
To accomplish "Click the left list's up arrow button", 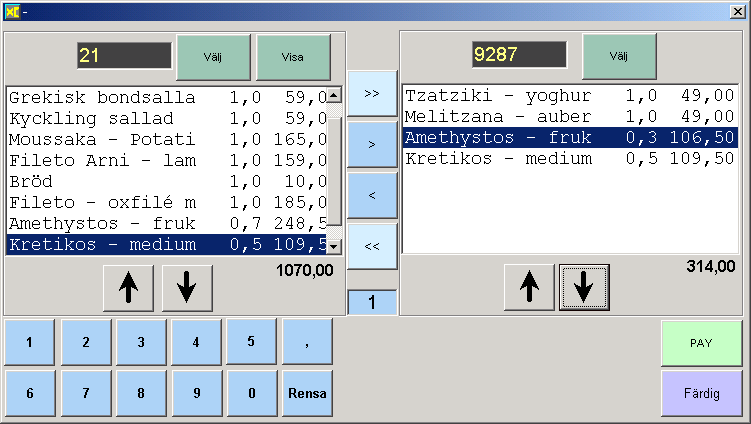I will pos(128,288).
